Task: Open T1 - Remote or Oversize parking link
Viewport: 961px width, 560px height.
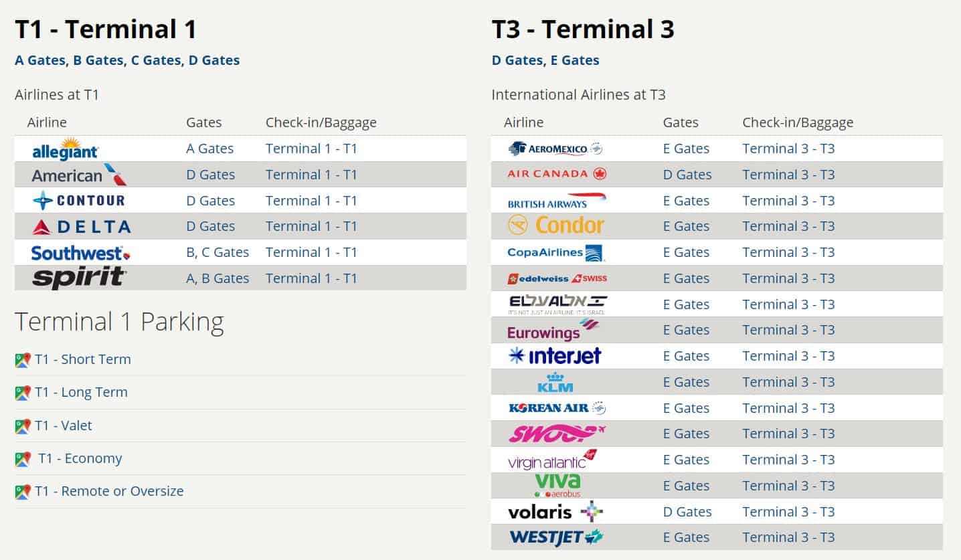Action: point(109,491)
